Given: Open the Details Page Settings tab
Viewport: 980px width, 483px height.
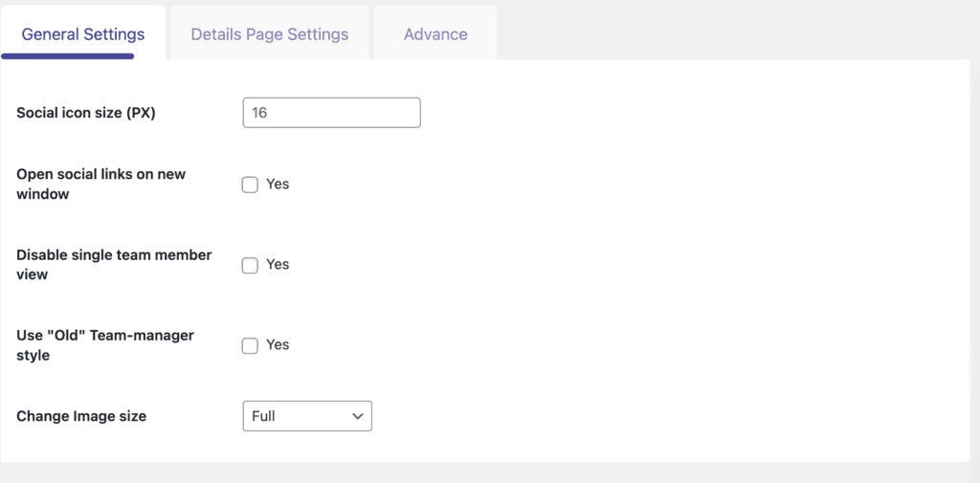Looking at the screenshot, I should 269,33.
